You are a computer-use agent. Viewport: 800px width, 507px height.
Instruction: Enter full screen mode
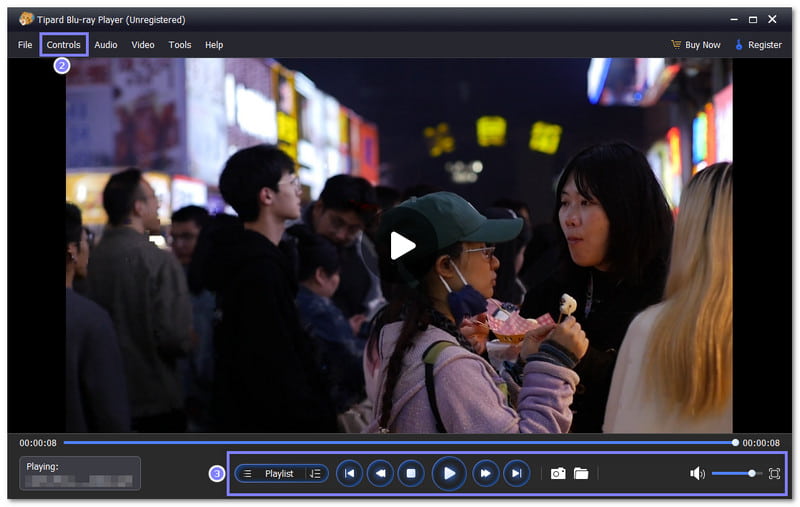click(x=774, y=474)
